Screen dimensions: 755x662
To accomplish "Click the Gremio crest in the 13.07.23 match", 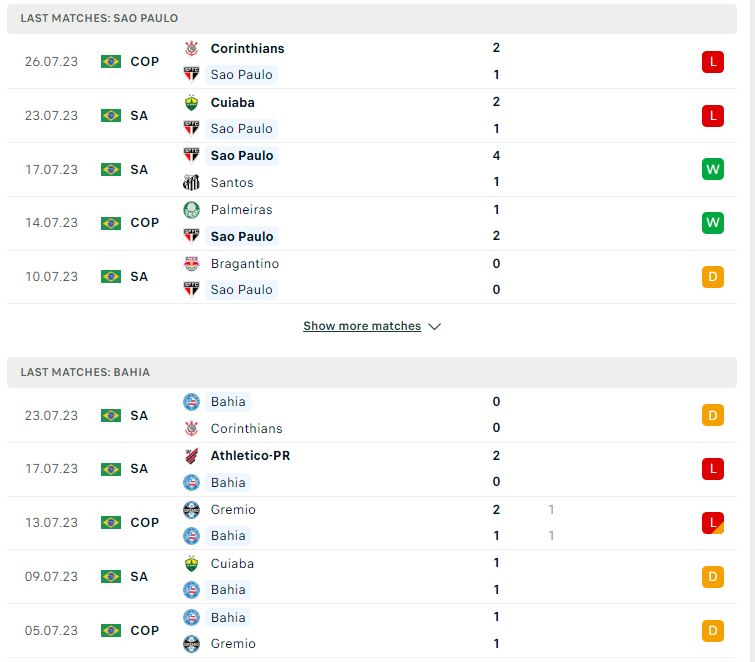I will point(192,510).
